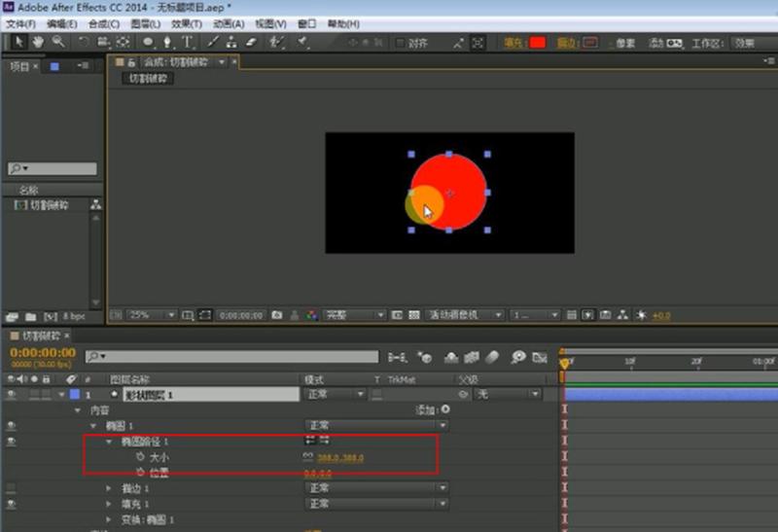Image resolution: width=778 pixels, height=532 pixels.
Task: Select the Eraser tool
Action: pos(251,42)
